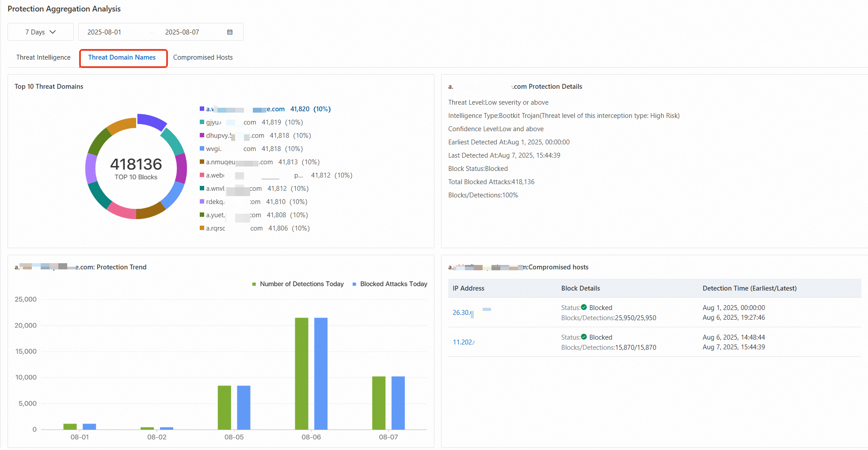This screenshot has width=868, height=450.
Task: Open the Compromised Hosts tab
Action: click(203, 57)
